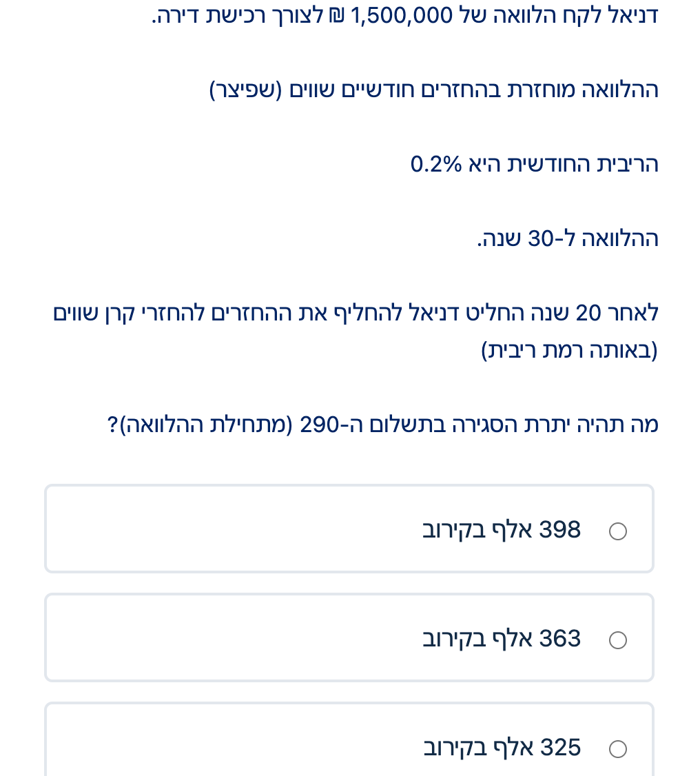The width and height of the screenshot is (700, 776).
Task: Select the radio button for 398 אלף בקירוב
Action: click(x=618, y=531)
